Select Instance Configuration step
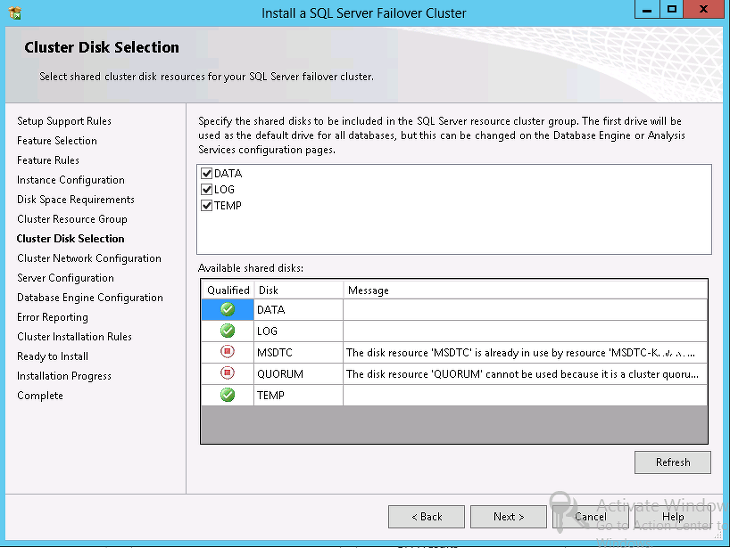This screenshot has height=548, width=730. click(71, 180)
